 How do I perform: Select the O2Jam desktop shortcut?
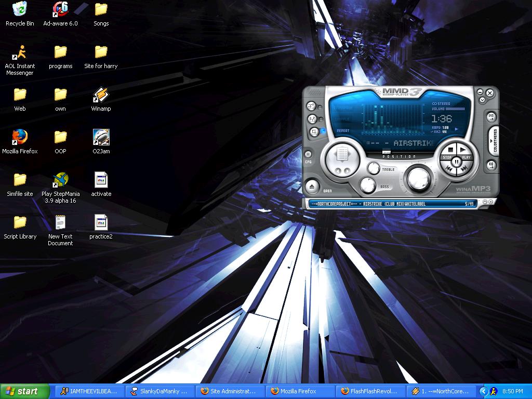[x=101, y=141]
